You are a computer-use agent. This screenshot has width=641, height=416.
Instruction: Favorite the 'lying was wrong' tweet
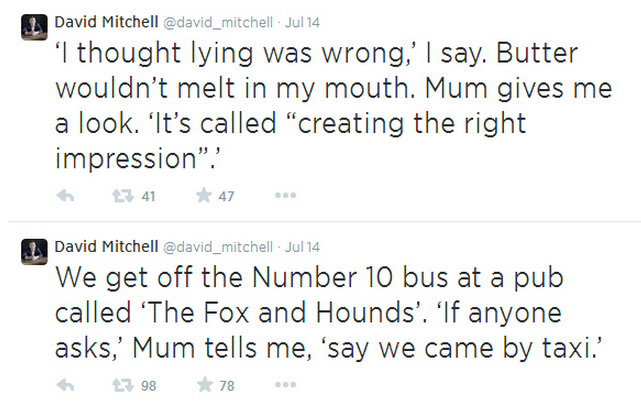click(204, 195)
